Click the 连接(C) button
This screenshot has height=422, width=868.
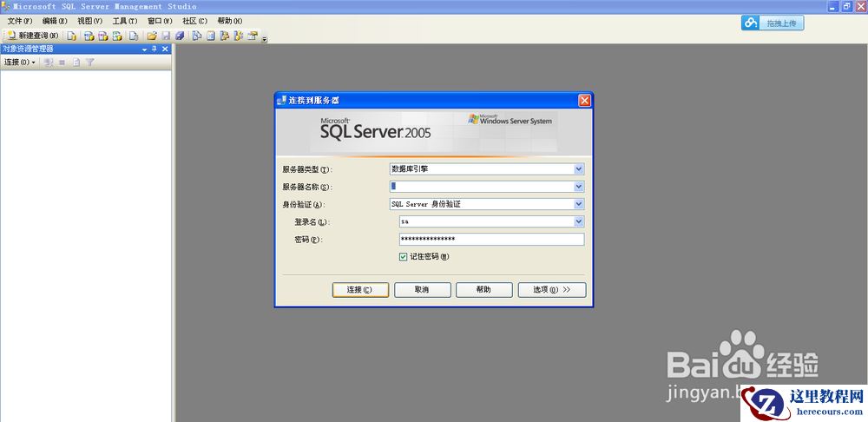pos(360,290)
